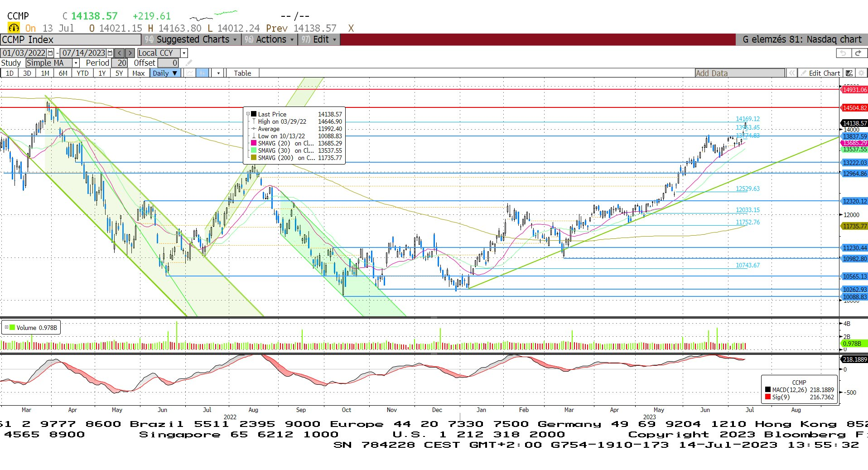This screenshot has width=868, height=470.
Task: Click the red Sig(9) legend swatch
Action: pos(768,397)
